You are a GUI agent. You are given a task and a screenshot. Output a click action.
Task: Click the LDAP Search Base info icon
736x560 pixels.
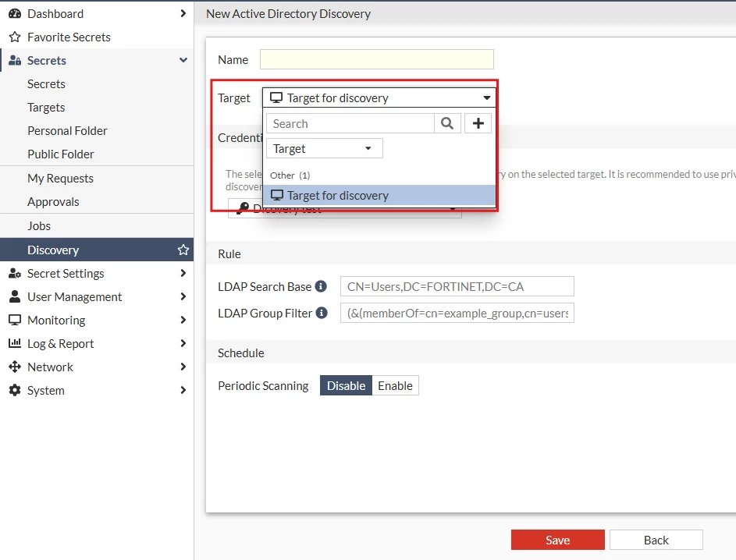point(321,286)
